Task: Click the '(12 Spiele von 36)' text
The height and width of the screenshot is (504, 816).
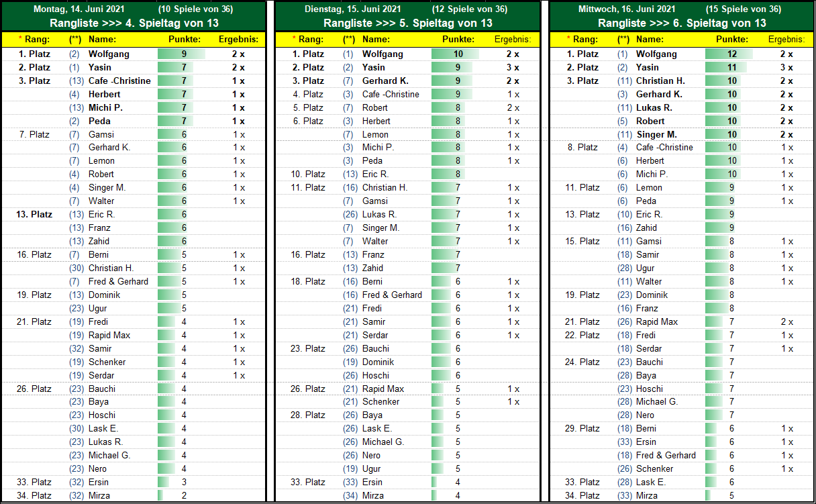Action: point(470,9)
